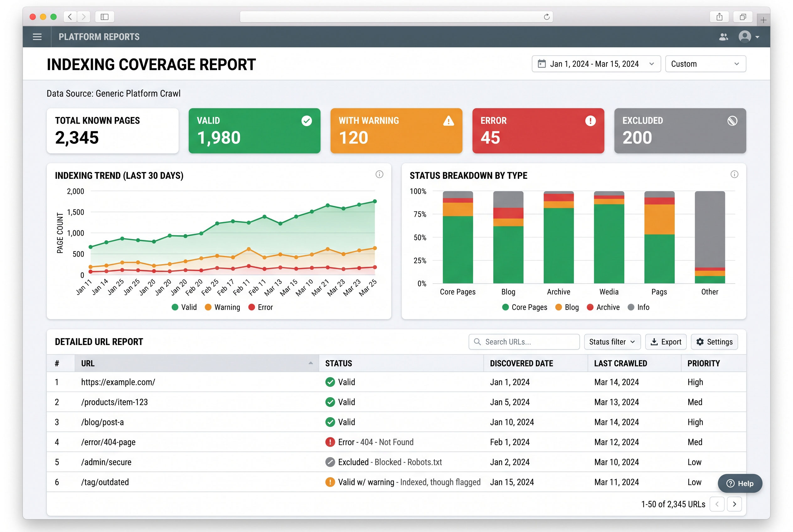Sort by the PRIORITY column header
The height and width of the screenshot is (532, 793).
coord(713,363)
